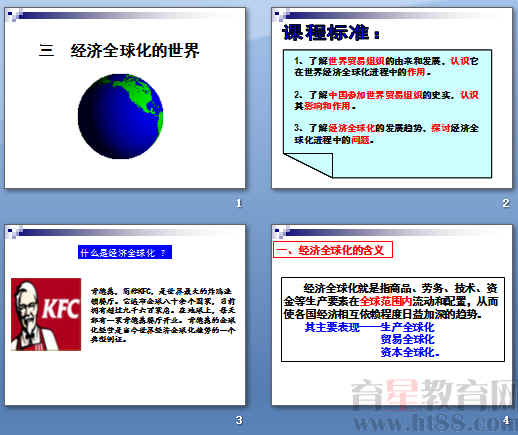Click the folded corner of the cyan note
Screen dimensions: 518x435
tap(308, 165)
